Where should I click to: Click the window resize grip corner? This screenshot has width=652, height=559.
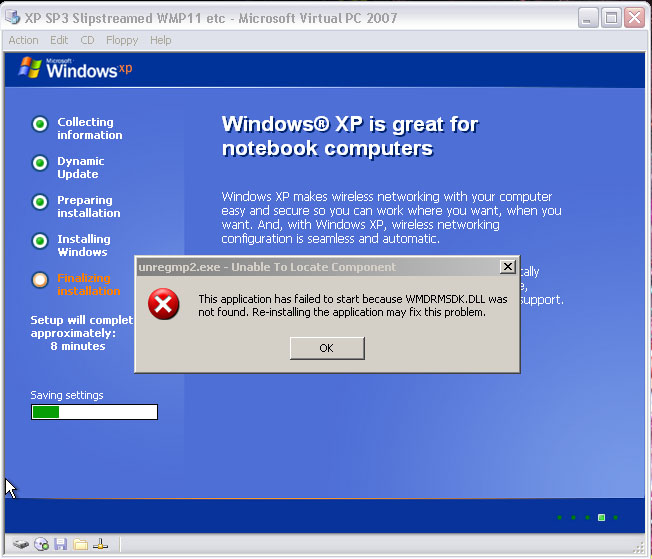click(638, 549)
